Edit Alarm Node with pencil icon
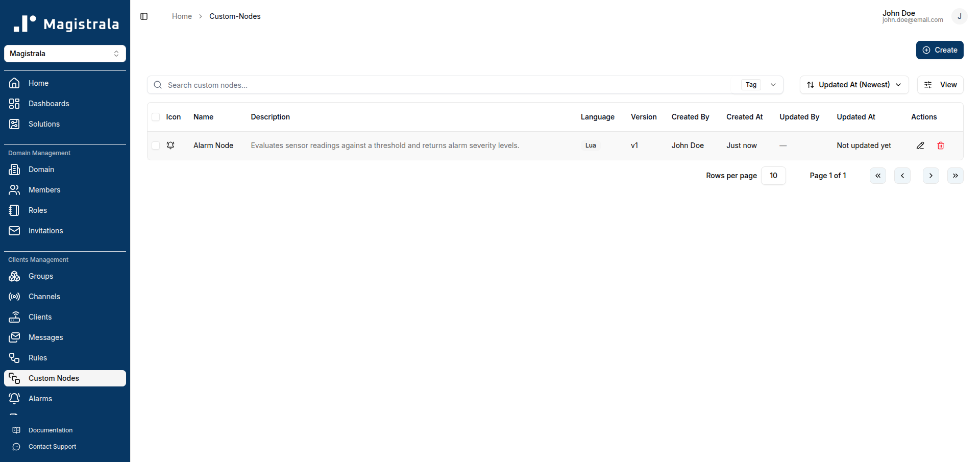 pos(920,145)
